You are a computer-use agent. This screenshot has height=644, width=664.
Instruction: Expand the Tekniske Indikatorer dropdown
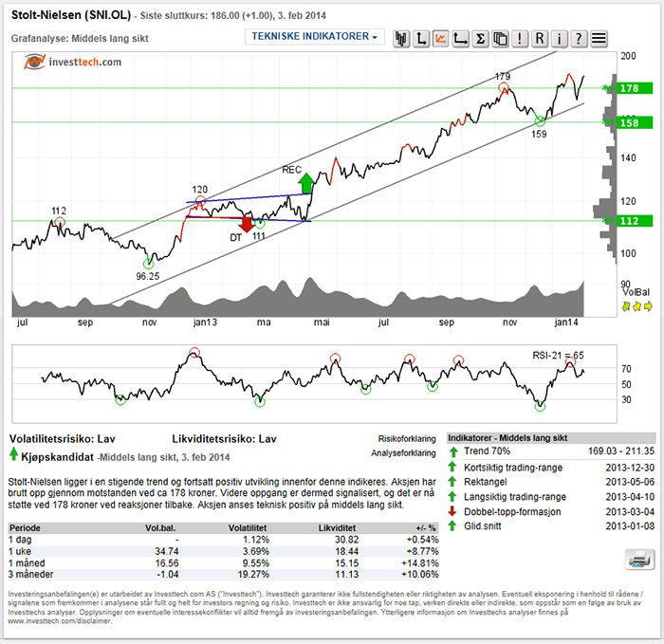(x=314, y=37)
